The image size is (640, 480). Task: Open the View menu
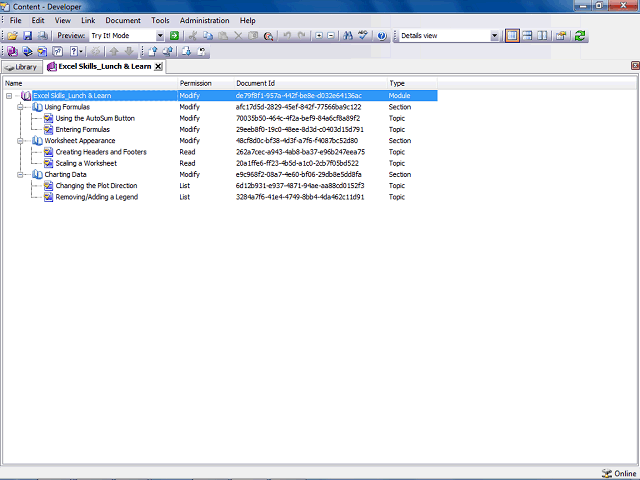[62, 20]
